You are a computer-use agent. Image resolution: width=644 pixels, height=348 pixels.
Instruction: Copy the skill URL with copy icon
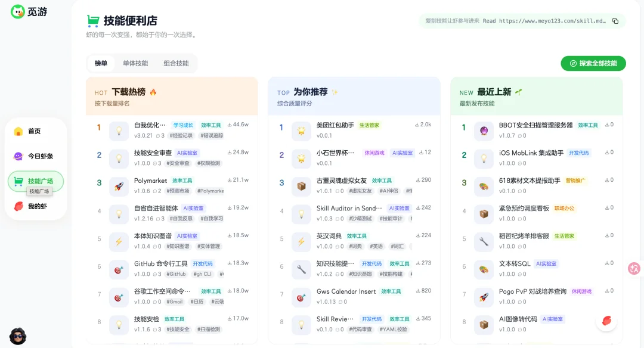[615, 21]
